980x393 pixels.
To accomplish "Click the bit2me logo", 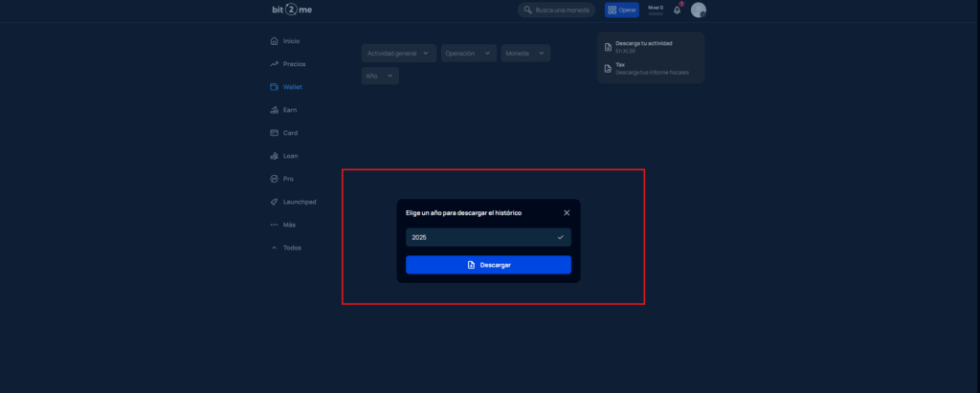I will coord(292,10).
